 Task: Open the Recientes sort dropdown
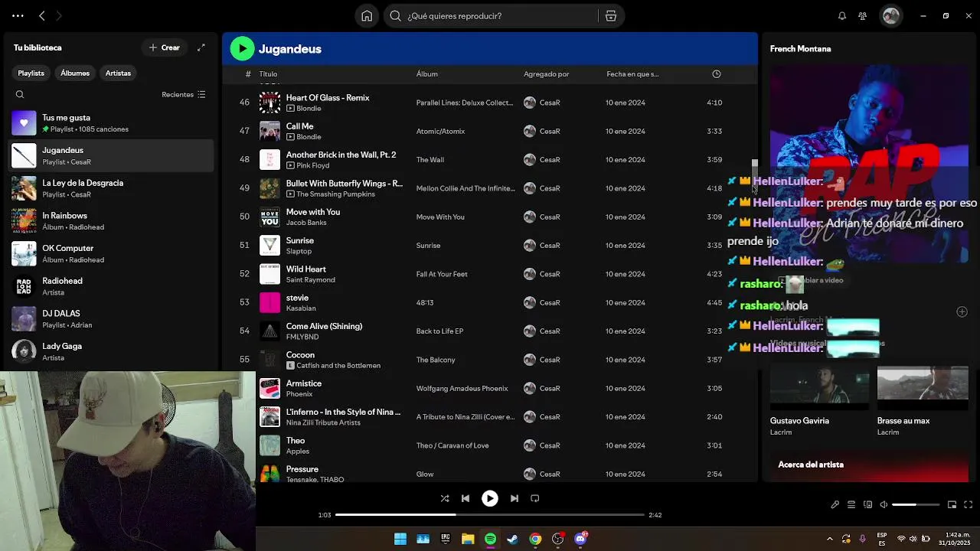184,95
